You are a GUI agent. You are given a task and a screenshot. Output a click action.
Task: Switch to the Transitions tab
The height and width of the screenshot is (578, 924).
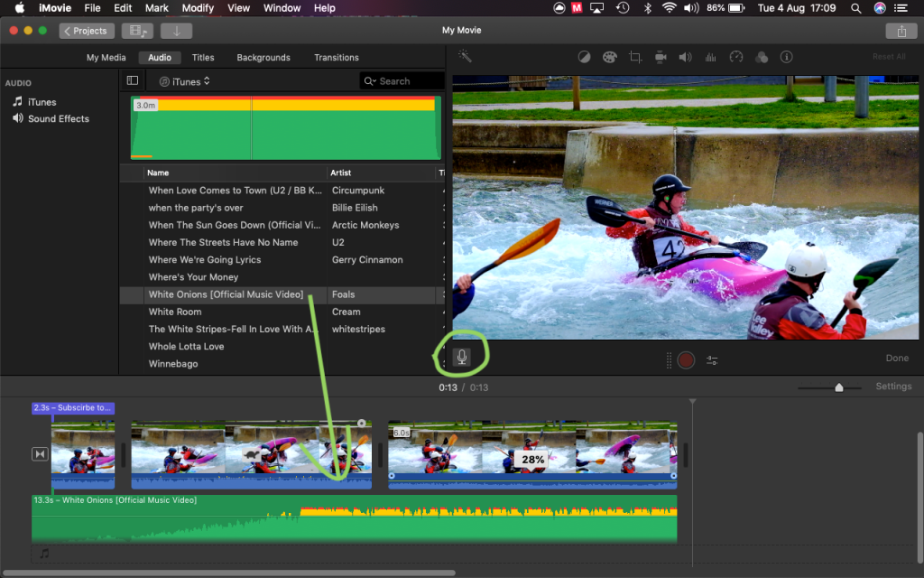coord(336,58)
